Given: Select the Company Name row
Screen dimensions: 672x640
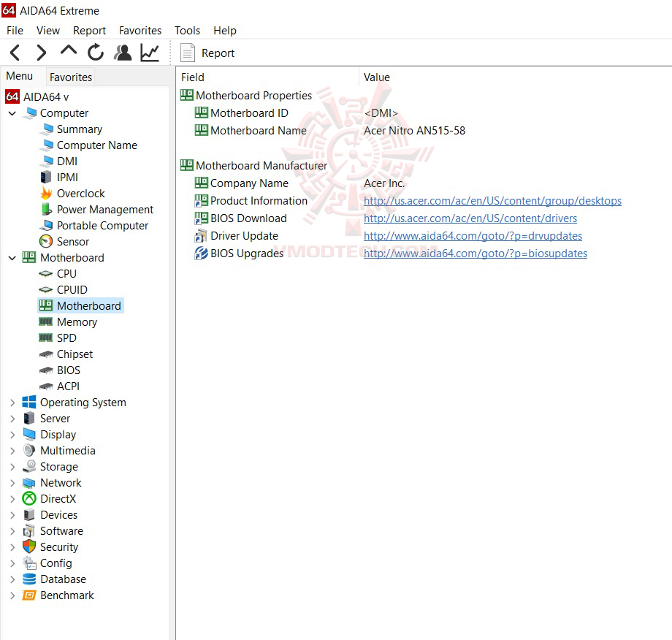Looking at the screenshot, I should 249,183.
